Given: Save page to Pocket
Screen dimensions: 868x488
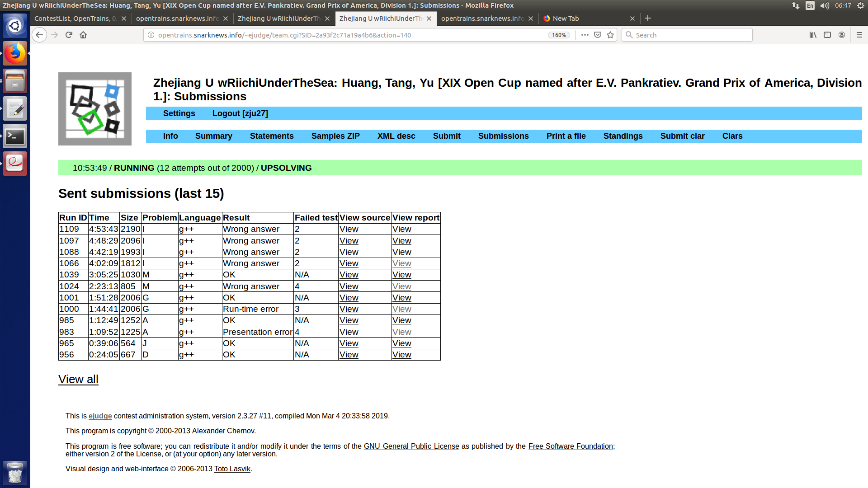Looking at the screenshot, I should (x=598, y=35).
